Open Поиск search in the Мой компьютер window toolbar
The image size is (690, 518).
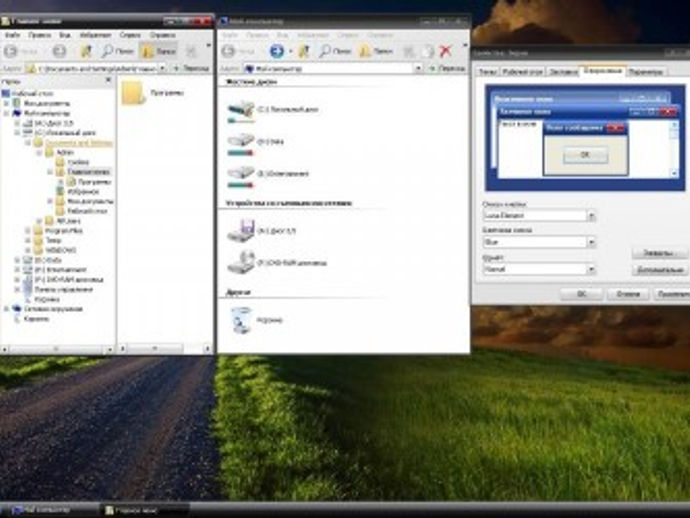(335, 51)
